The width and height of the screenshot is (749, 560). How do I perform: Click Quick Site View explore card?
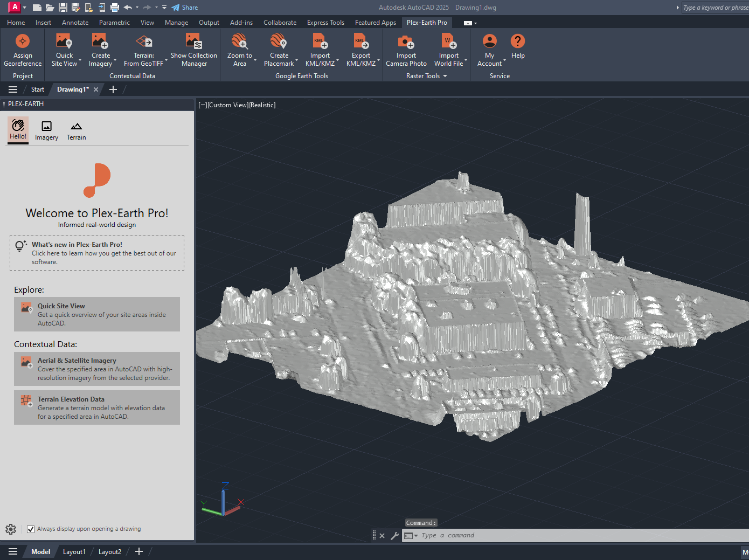click(97, 314)
